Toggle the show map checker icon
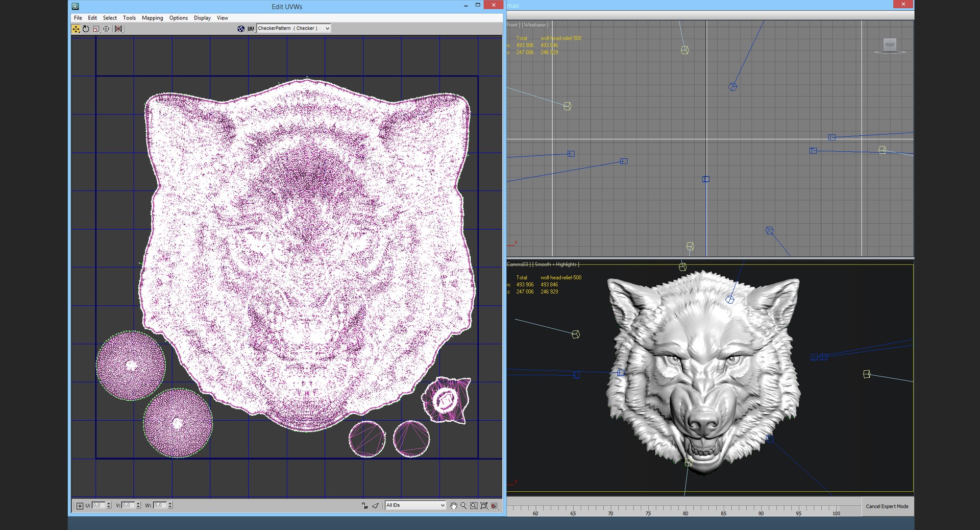 [241, 29]
